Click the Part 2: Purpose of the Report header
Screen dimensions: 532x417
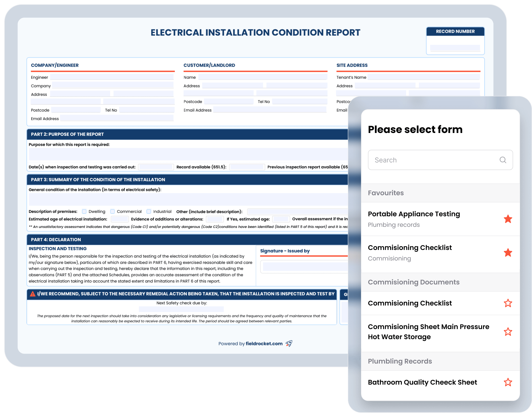(187, 134)
